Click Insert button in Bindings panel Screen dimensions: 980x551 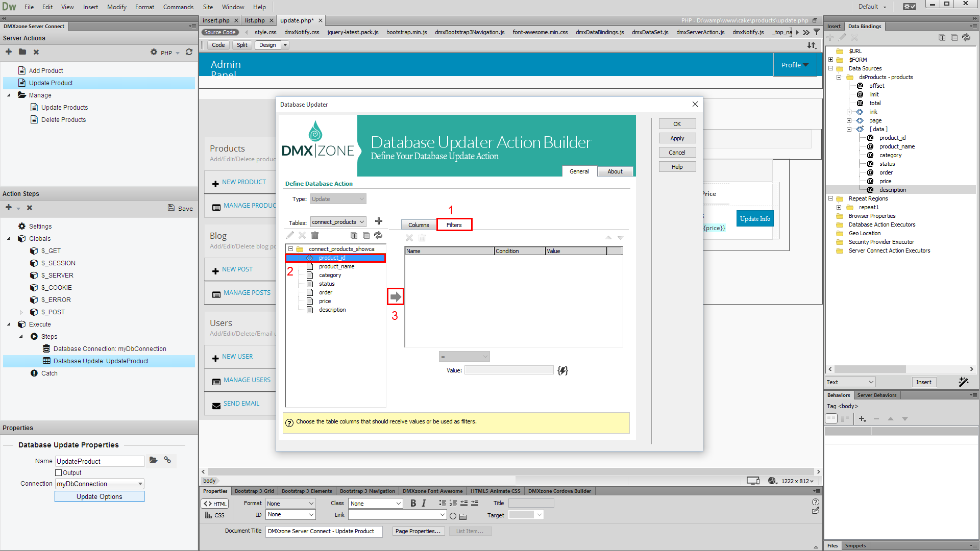point(923,382)
